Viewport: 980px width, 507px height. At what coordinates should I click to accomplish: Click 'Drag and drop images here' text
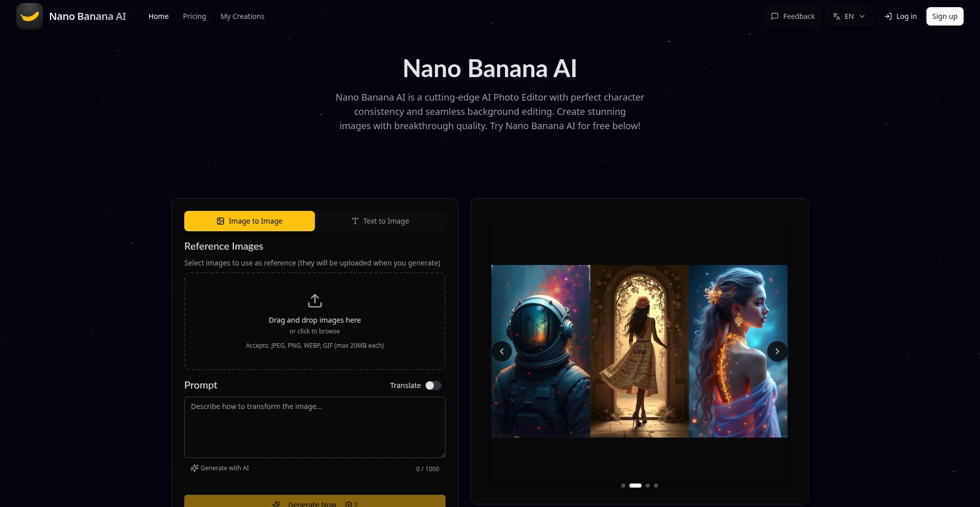tap(315, 320)
